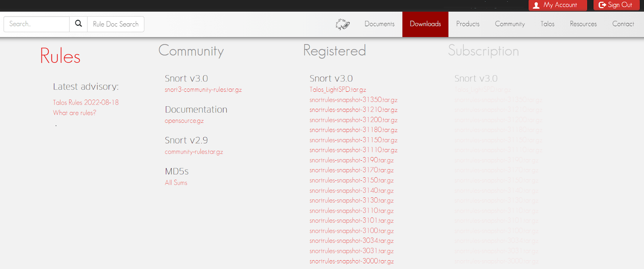The width and height of the screenshot is (644, 269).
Task: Focus the Search input field
Action: [x=37, y=24]
